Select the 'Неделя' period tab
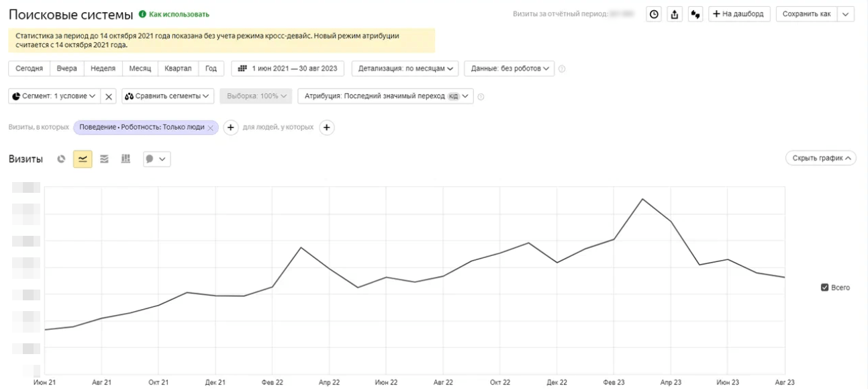This screenshot has height=389, width=868. pyautogui.click(x=103, y=69)
